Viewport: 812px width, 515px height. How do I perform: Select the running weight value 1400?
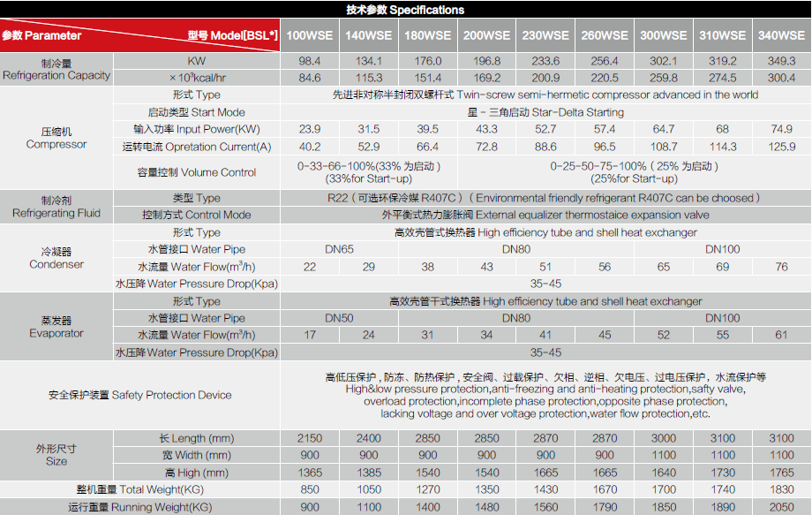pos(428,507)
